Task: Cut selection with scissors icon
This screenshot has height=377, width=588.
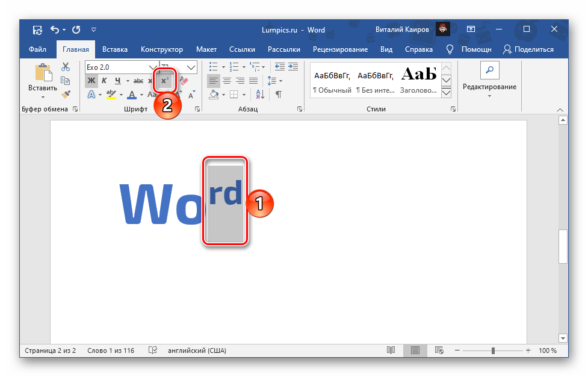Action: (x=66, y=67)
